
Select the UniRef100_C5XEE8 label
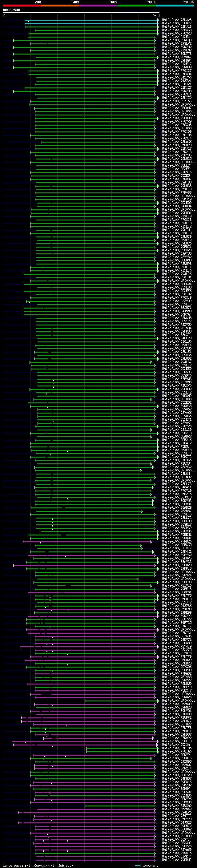(177, 450)
